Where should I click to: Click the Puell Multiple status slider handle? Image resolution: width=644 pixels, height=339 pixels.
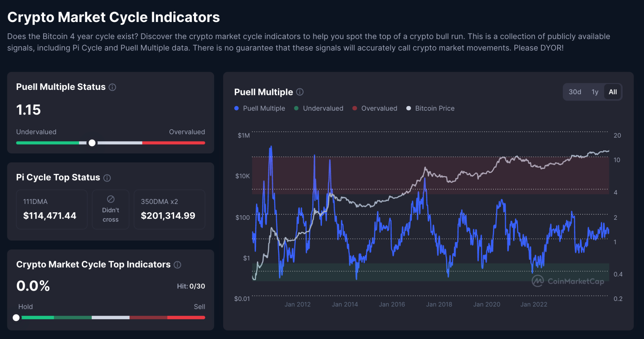point(92,143)
